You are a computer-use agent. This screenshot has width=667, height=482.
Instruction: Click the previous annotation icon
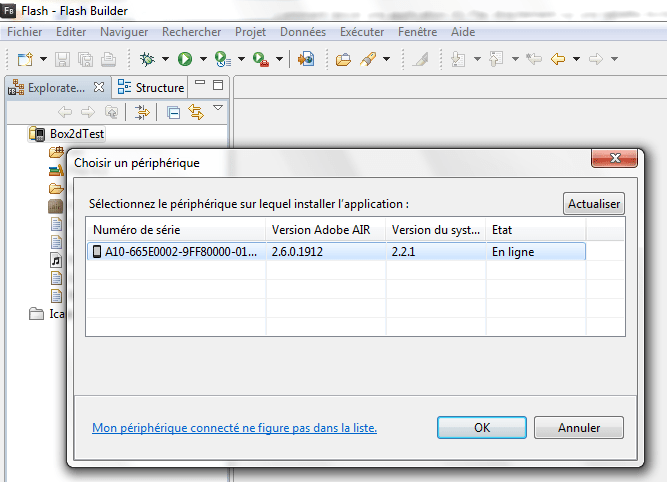496,59
